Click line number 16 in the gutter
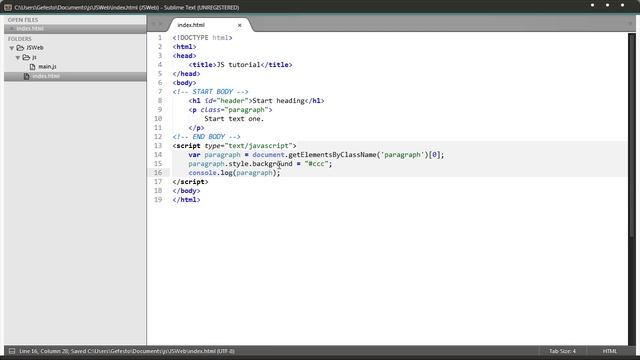The width and height of the screenshot is (640, 360). [x=158, y=173]
